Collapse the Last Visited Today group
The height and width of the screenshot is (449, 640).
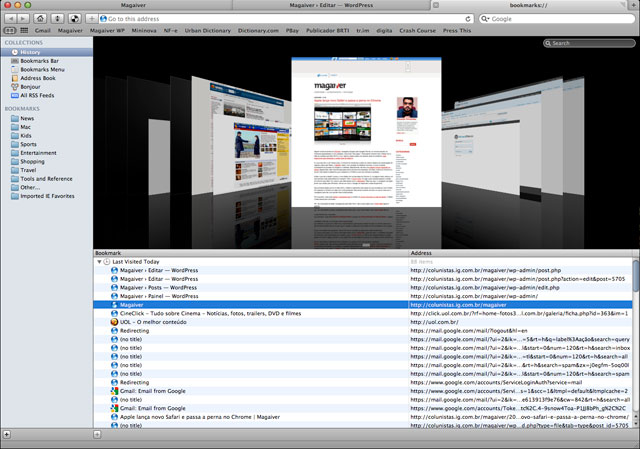99,262
